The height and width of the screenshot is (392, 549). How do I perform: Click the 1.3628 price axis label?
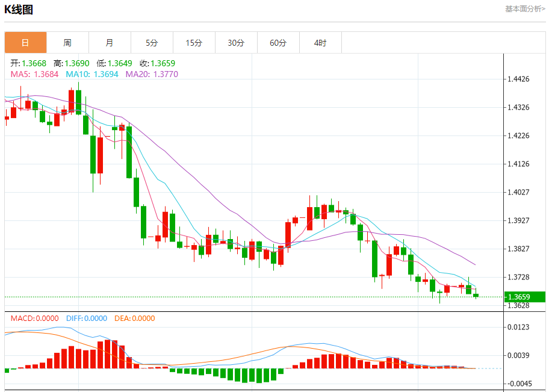(x=518, y=305)
